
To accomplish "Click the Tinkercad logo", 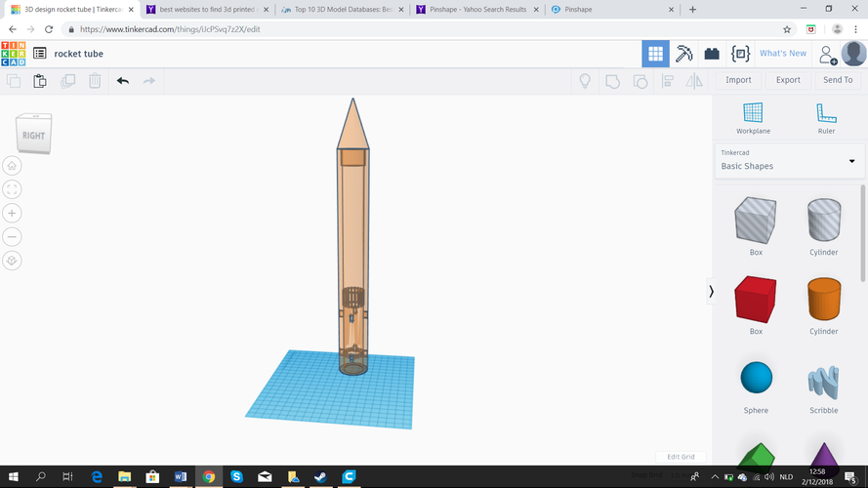I will tap(14, 54).
